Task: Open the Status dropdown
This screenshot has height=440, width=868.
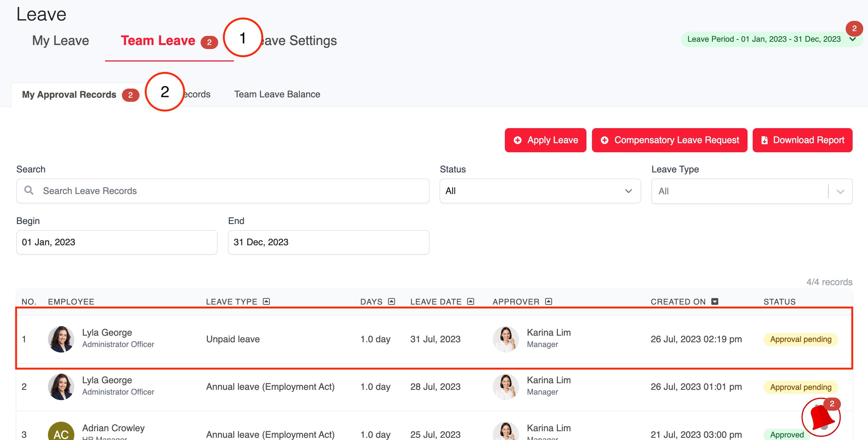Action: pos(540,191)
